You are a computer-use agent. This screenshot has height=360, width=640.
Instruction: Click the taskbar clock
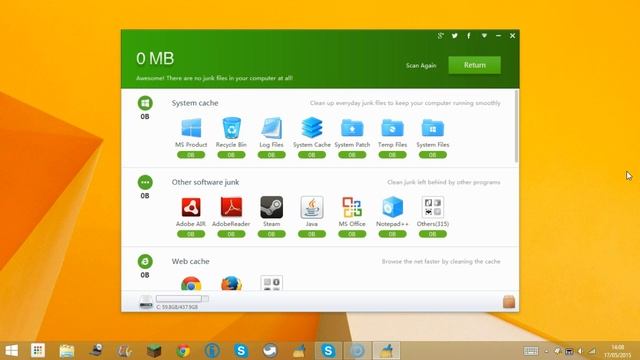pyautogui.click(x=618, y=351)
